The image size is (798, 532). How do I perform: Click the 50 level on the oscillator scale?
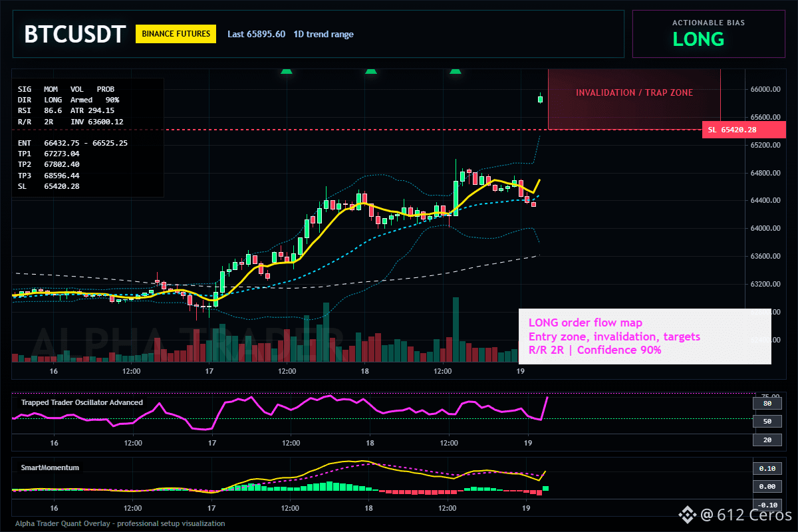point(767,422)
